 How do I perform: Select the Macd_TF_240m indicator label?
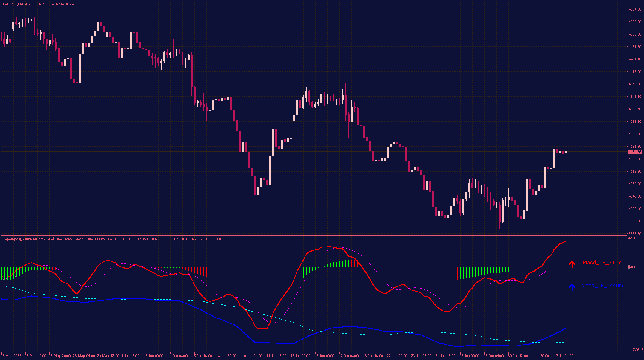click(602, 262)
